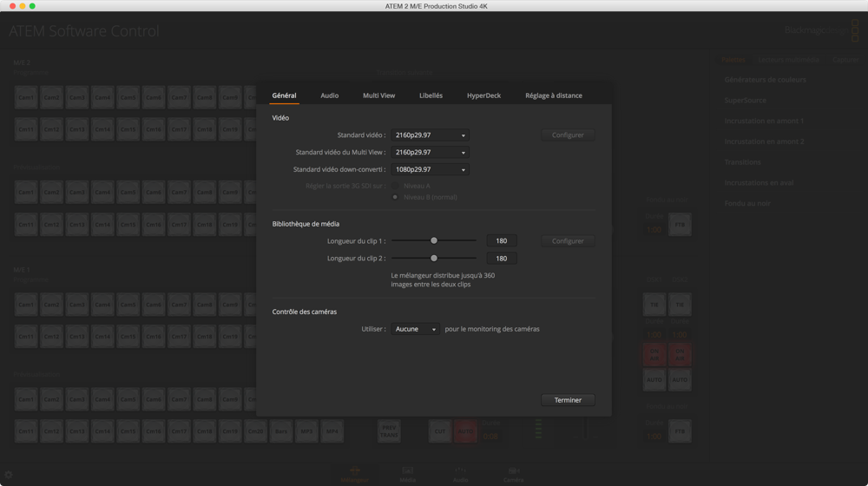868x486 pixels.
Task: Expand the Transitions palette
Action: [x=742, y=162]
